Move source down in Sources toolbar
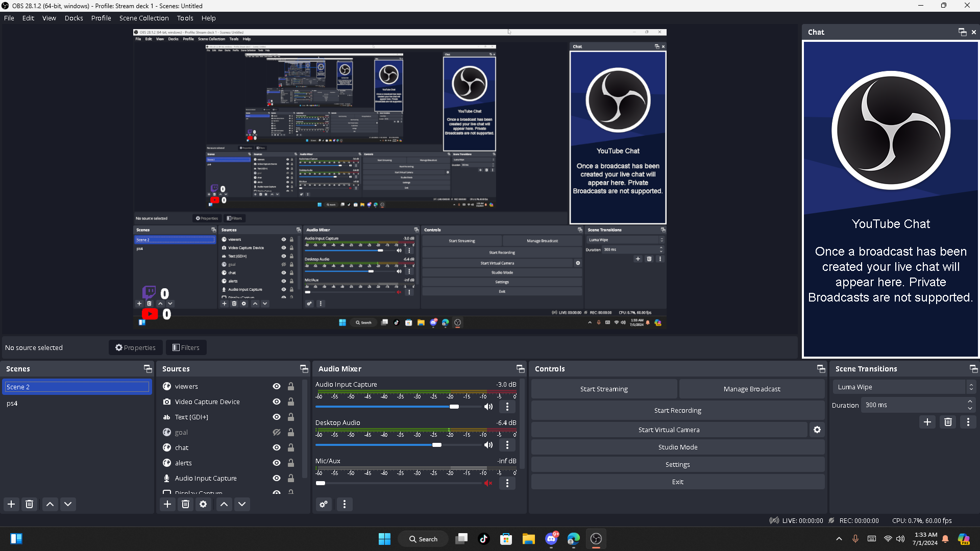 click(242, 504)
